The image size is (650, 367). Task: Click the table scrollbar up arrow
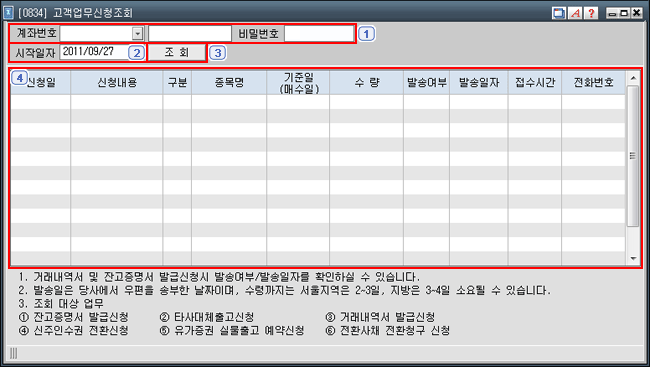(x=633, y=78)
